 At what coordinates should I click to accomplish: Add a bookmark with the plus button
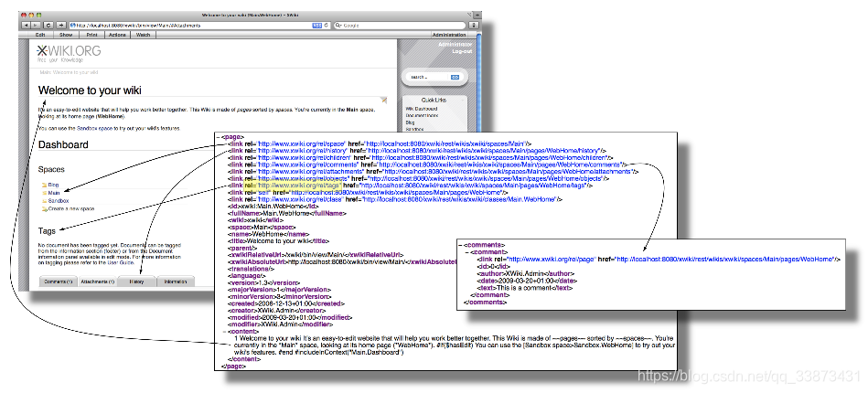pyautogui.click(x=61, y=25)
